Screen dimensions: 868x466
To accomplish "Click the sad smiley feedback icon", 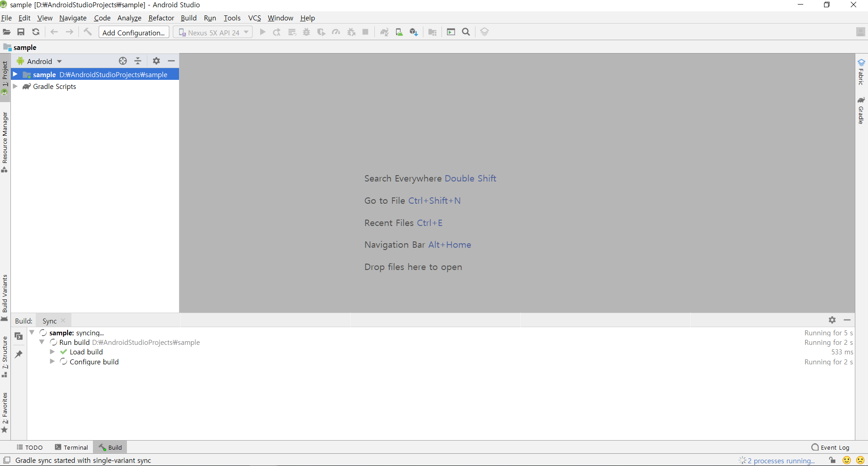I will tap(860, 460).
